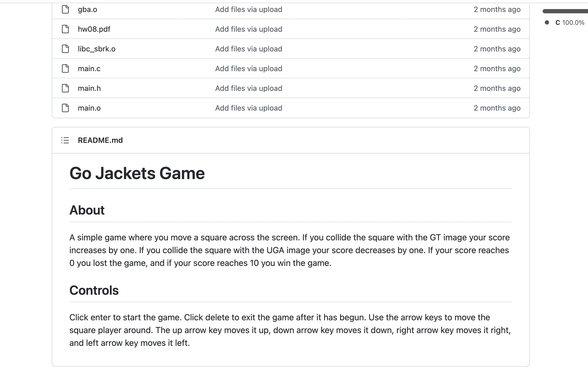The width and height of the screenshot is (588, 388).
Task: Open the main.h header file
Action: click(89, 88)
